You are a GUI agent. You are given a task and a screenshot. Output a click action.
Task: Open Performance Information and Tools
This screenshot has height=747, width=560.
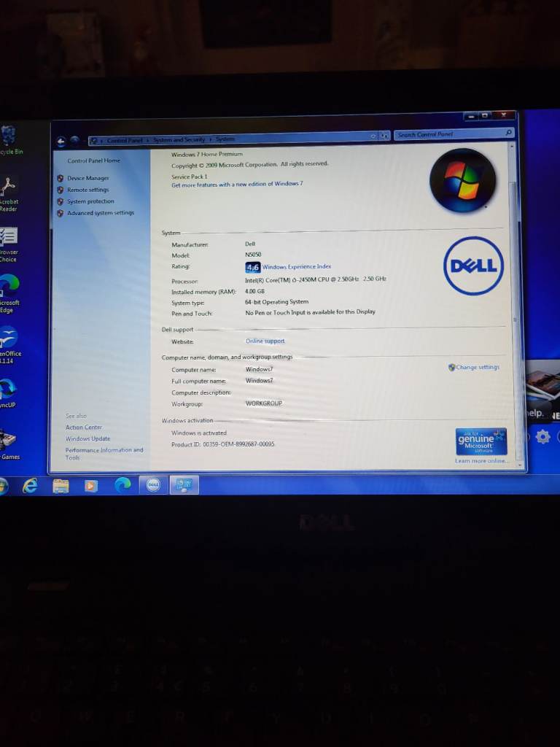104,454
